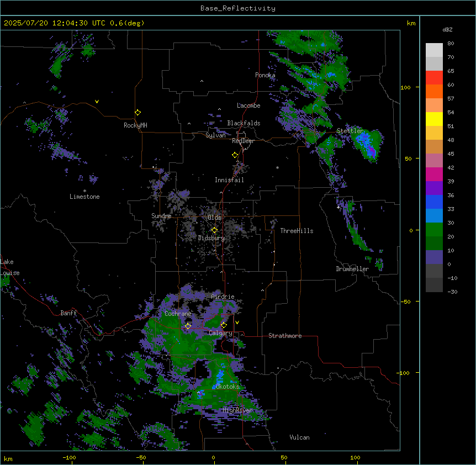Click the Didsbury town label
476x465 pixels.
coord(211,238)
